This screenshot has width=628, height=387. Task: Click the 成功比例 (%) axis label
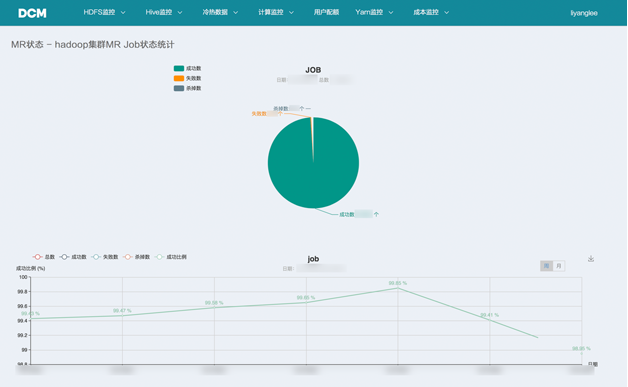tap(30, 268)
